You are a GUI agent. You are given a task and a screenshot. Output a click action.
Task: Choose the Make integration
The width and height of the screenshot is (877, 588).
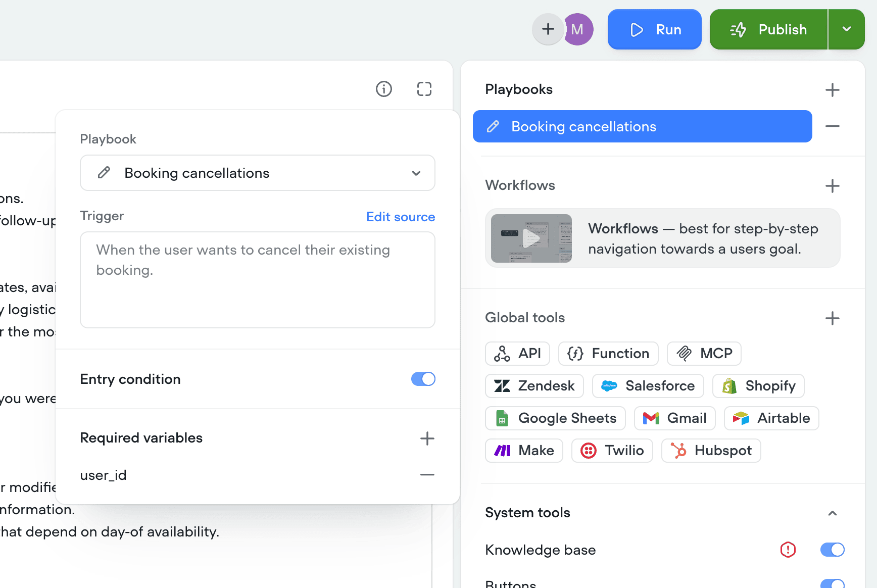pos(524,451)
